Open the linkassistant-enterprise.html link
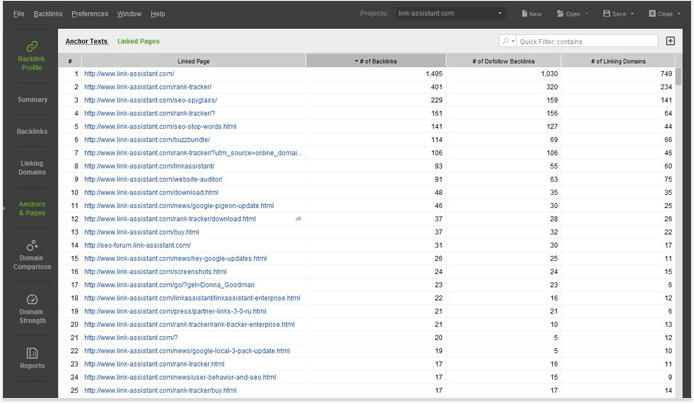 click(192, 298)
